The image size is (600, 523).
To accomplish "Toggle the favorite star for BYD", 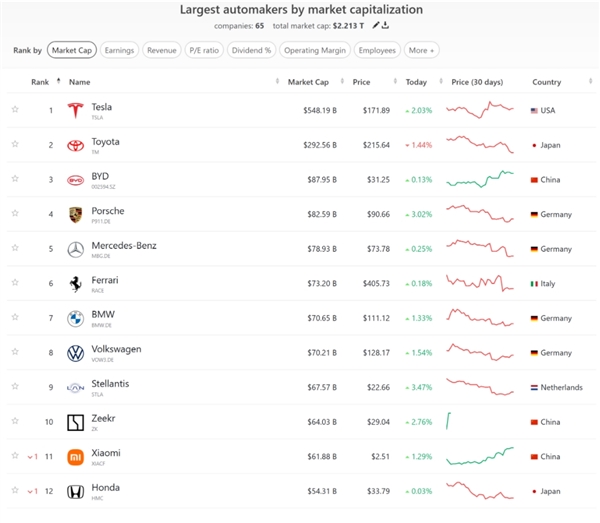I will tap(15, 179).
